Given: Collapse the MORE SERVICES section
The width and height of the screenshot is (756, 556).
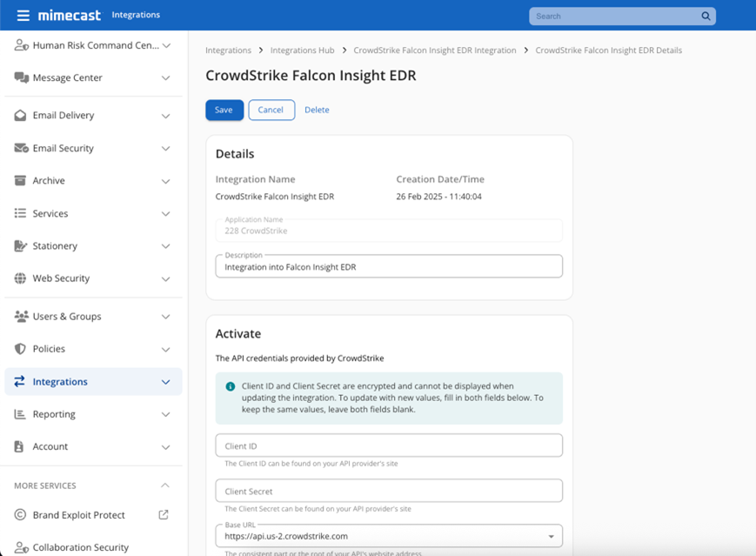Looking at the screenshot, I should (x=165, y=486).
